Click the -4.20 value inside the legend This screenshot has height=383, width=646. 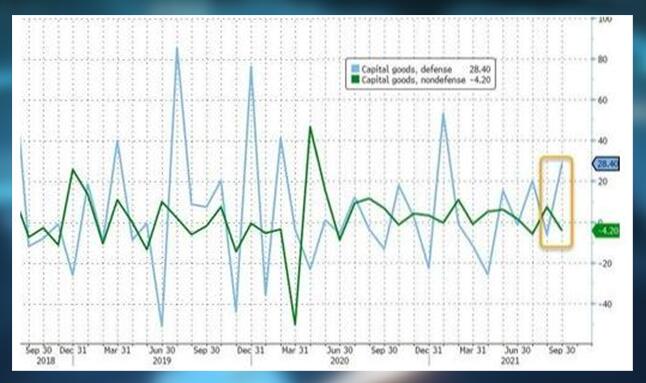click(480, 80)
